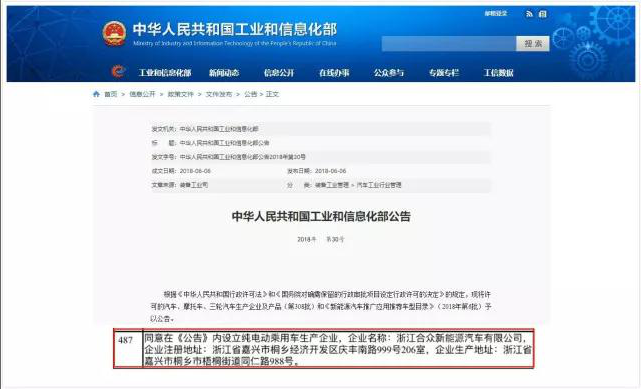
Task: Click the small text link left of RSS icon
Action: [496, 13]
